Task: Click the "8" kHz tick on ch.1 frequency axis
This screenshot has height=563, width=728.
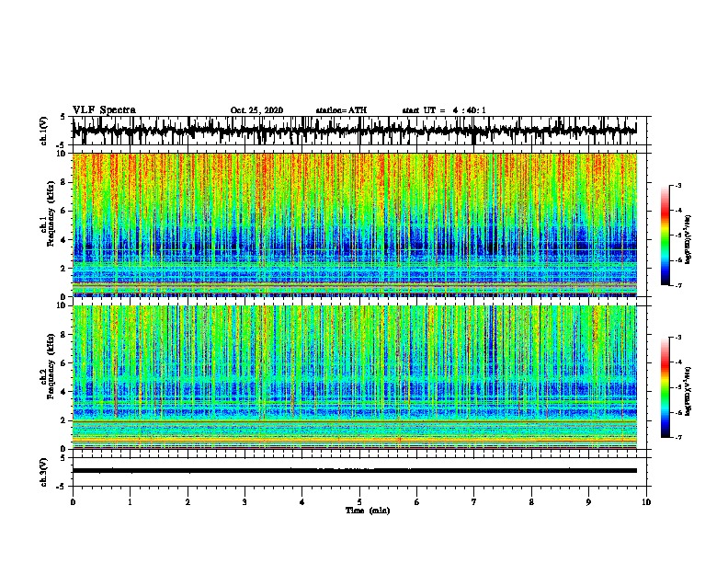Action: (64, 182)
